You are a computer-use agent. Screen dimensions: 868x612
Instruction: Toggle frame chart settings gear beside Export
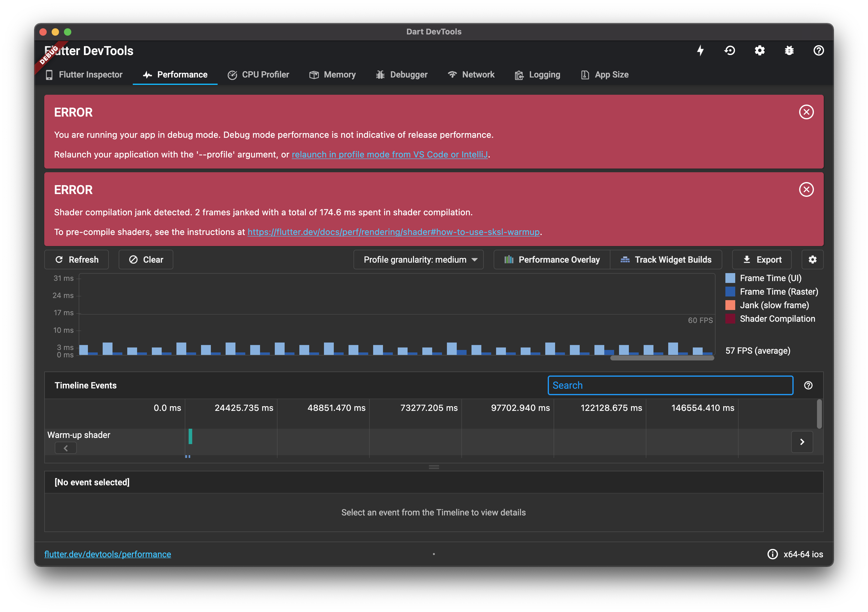pos(812,260)
